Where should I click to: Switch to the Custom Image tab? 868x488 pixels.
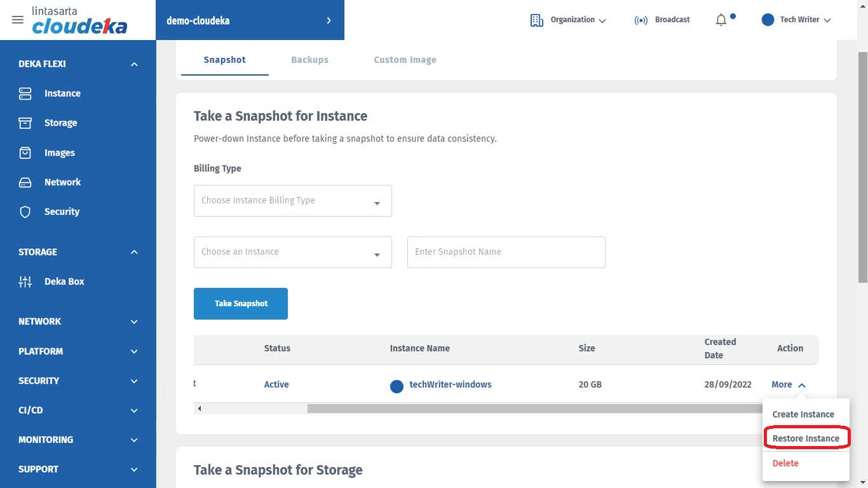[405, 60]
